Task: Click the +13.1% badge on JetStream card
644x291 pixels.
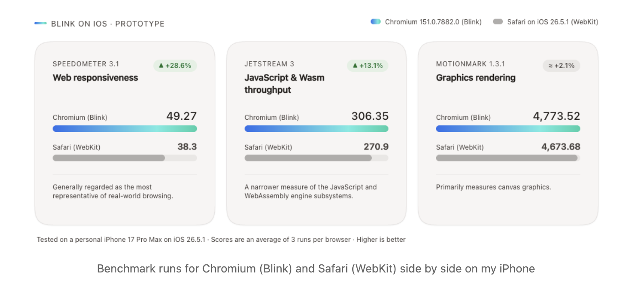Action: (368, 66)
